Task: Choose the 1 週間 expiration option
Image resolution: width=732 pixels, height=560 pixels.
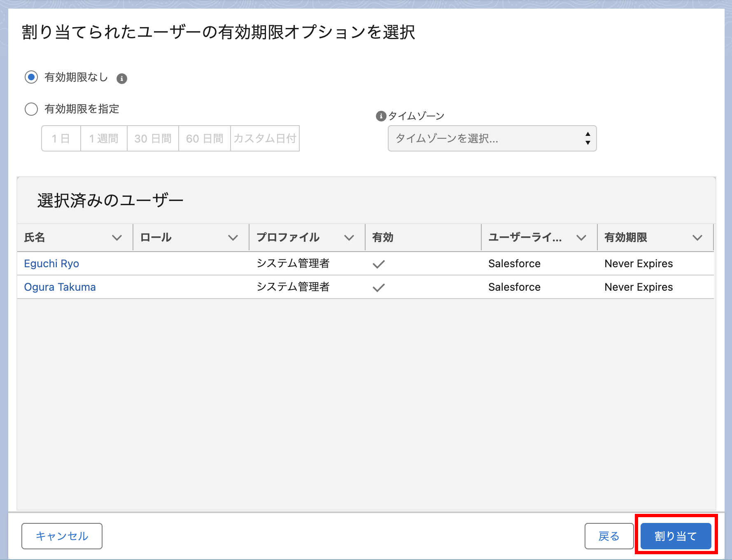Action: pos(104,139)
